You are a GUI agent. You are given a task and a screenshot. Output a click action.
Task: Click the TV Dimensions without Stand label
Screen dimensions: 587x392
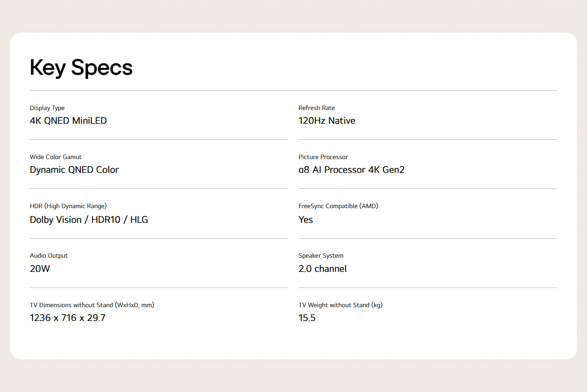(92, 305)
